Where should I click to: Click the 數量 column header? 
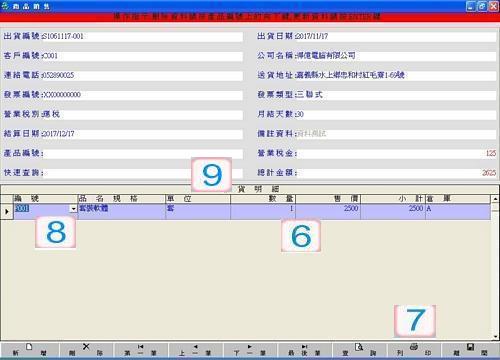pos(263,199)
